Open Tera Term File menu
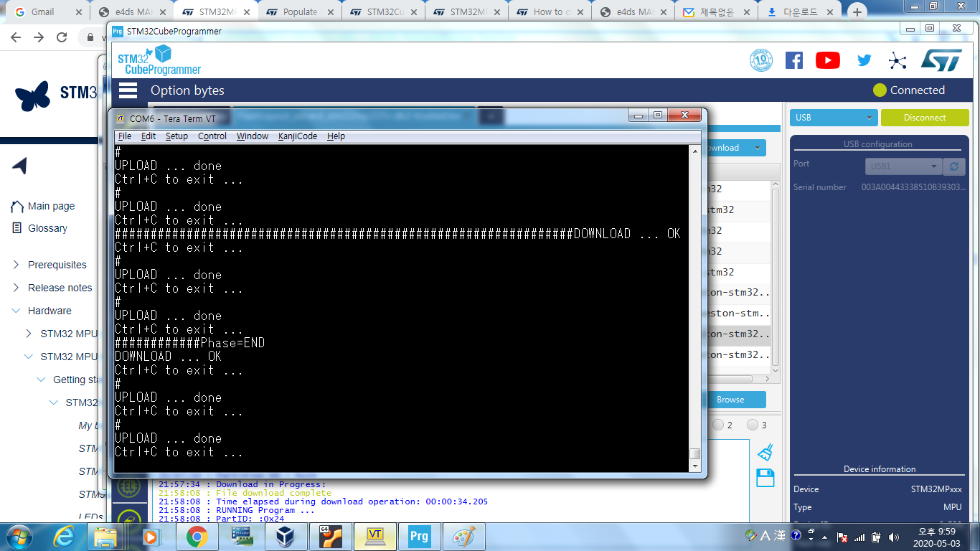The image size is (980, 551). point(125,136)
